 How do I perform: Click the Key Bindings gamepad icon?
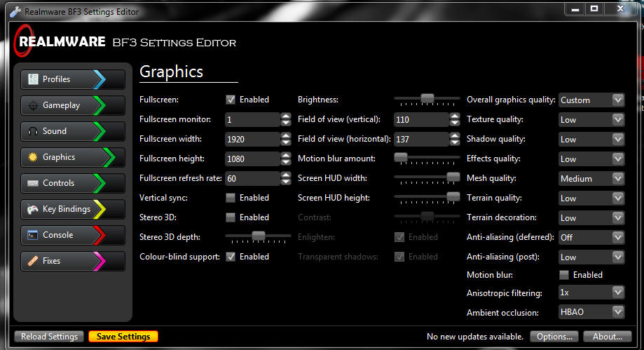(33, 209)
